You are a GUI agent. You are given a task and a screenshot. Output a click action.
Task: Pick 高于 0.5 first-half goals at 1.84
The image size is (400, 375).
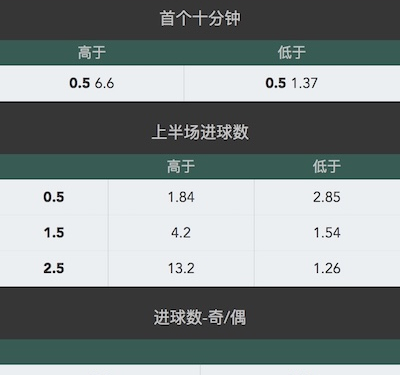coord(181,197)
